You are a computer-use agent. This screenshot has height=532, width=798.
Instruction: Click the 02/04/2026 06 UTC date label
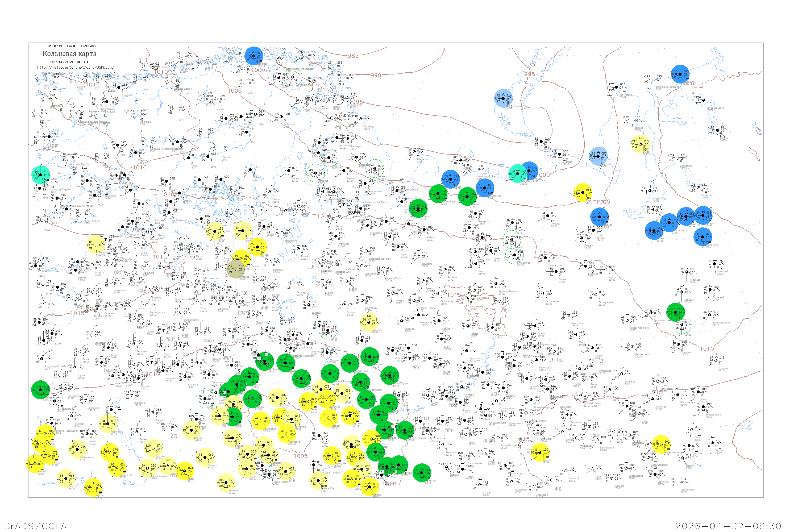click(x=70, y=62)
